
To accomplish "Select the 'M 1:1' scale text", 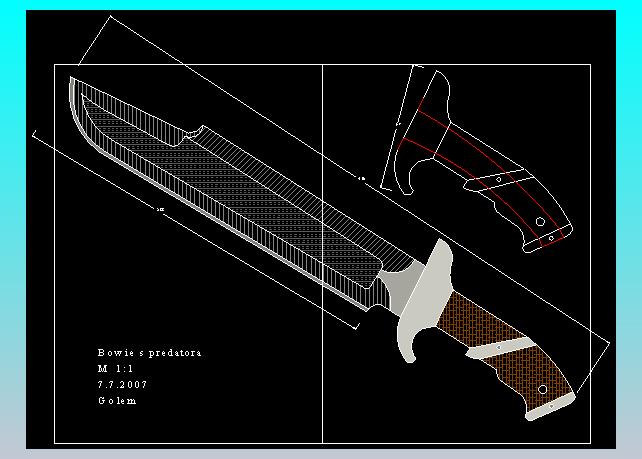I will pyautogui.click(x=115, y=369).
